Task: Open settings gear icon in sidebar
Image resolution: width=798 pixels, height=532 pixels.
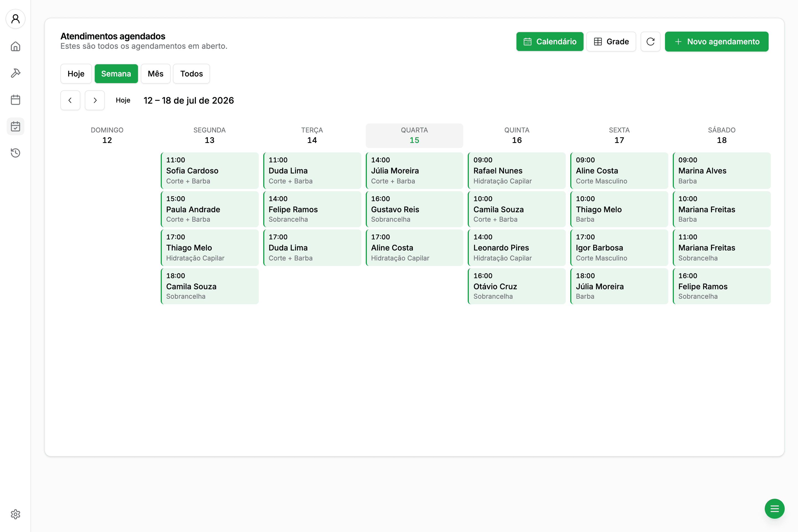Action: tap(15, 514)
